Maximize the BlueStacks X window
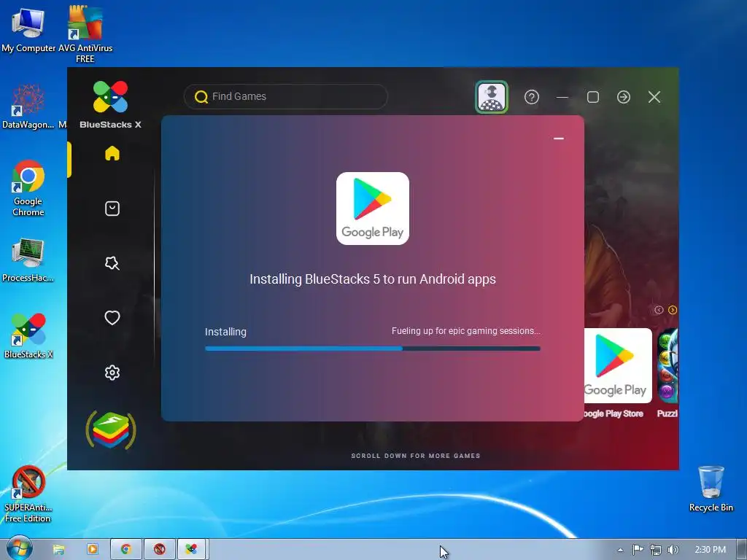 click(x=593, y=97)
